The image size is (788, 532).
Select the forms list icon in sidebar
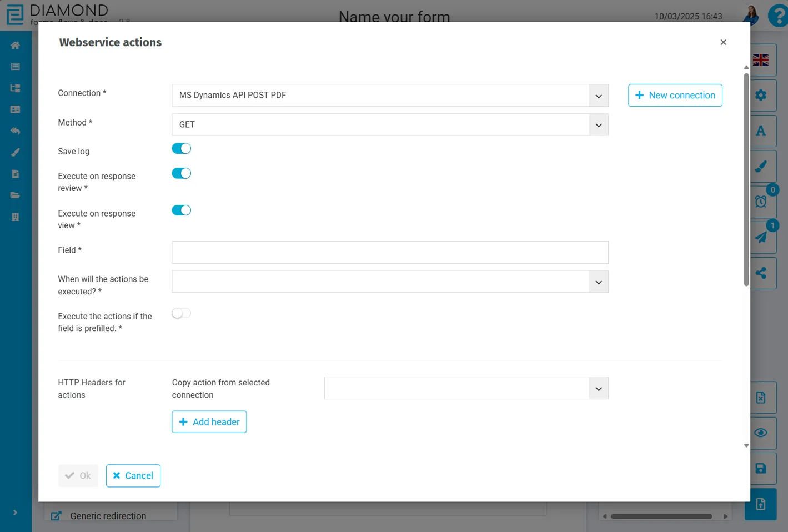point(15,66)
